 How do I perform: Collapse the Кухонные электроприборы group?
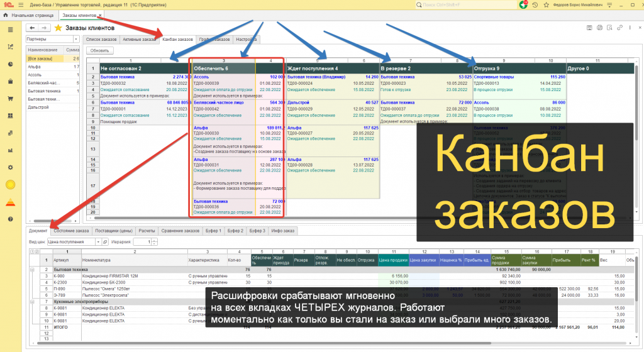(32, 302)
